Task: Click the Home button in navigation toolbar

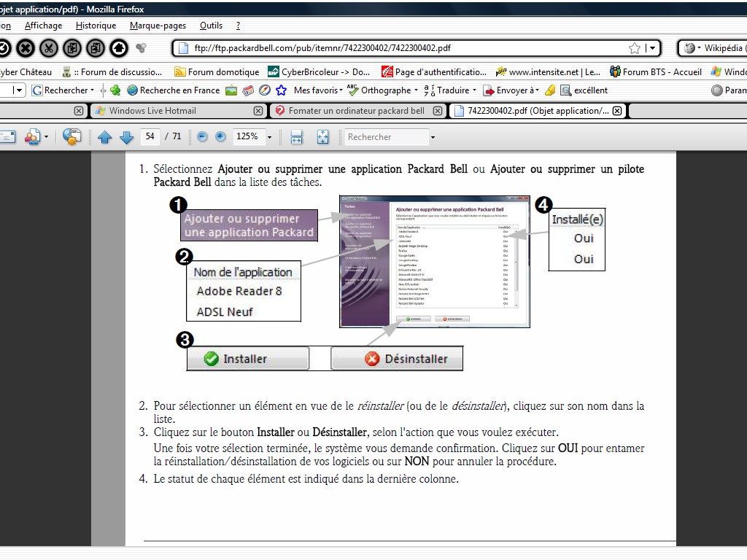Action: (x=118, y=48)
